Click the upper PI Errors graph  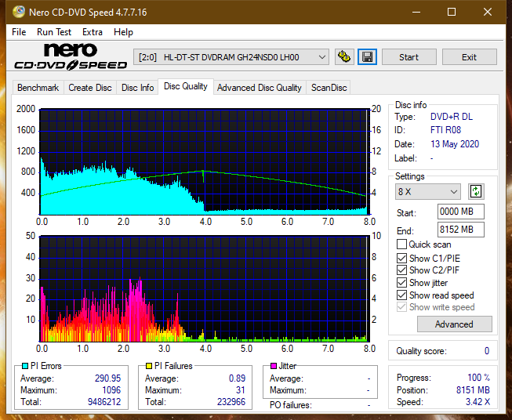click(205, 162)
